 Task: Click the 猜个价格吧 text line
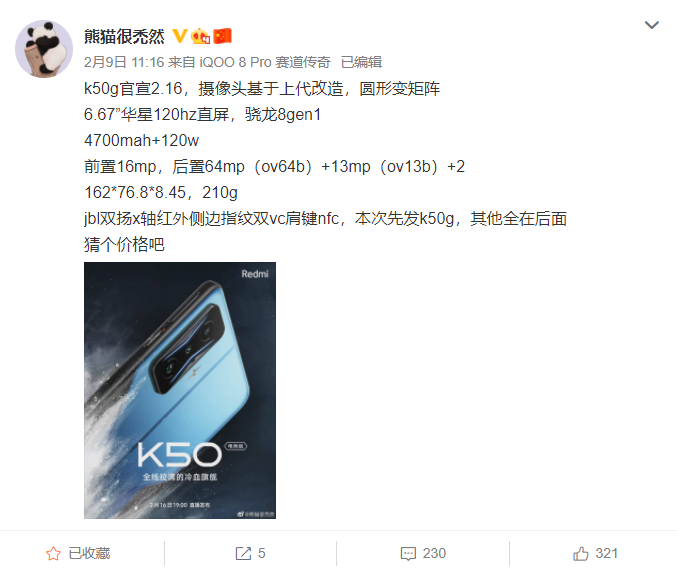[x=124, y=244]
